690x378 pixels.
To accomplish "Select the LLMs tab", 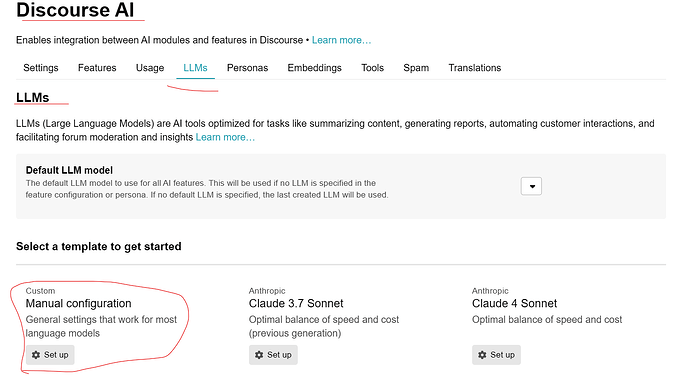I will coord(195,68).
